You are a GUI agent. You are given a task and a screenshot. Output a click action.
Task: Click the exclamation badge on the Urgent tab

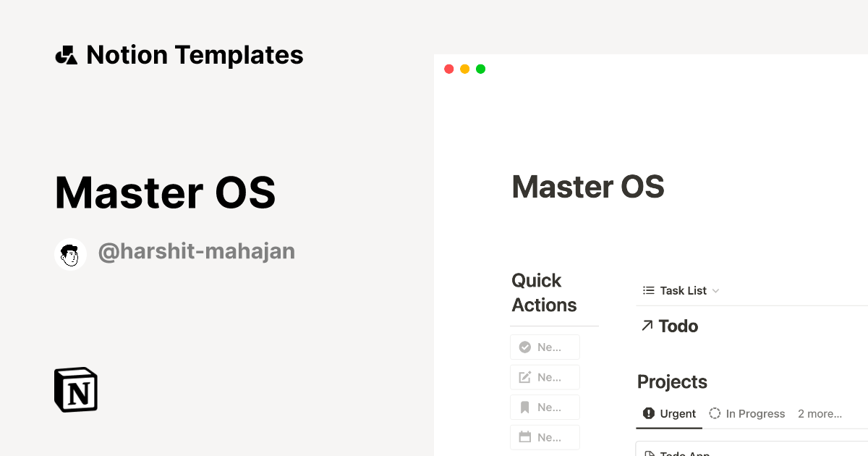coord(648,413)
